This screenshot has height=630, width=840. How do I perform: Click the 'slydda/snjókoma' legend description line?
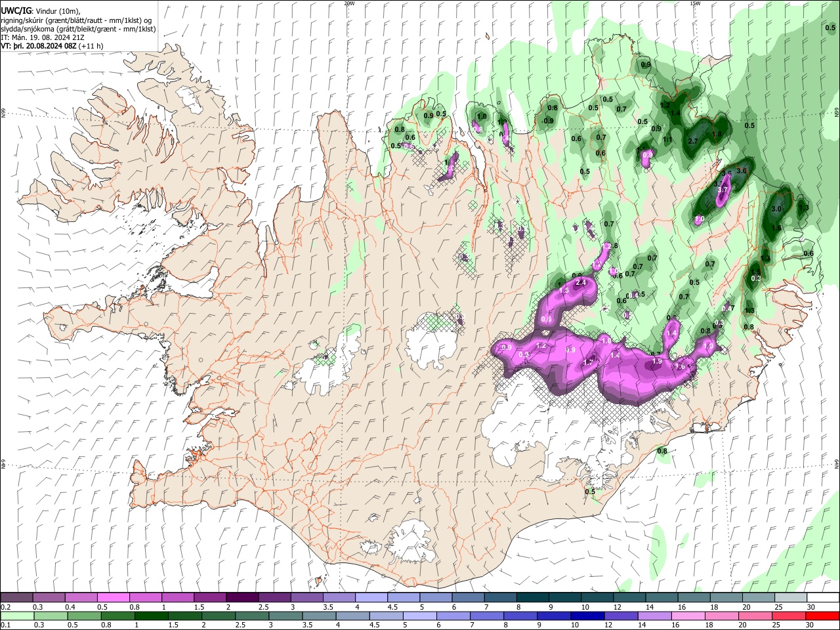coord(78,29)
